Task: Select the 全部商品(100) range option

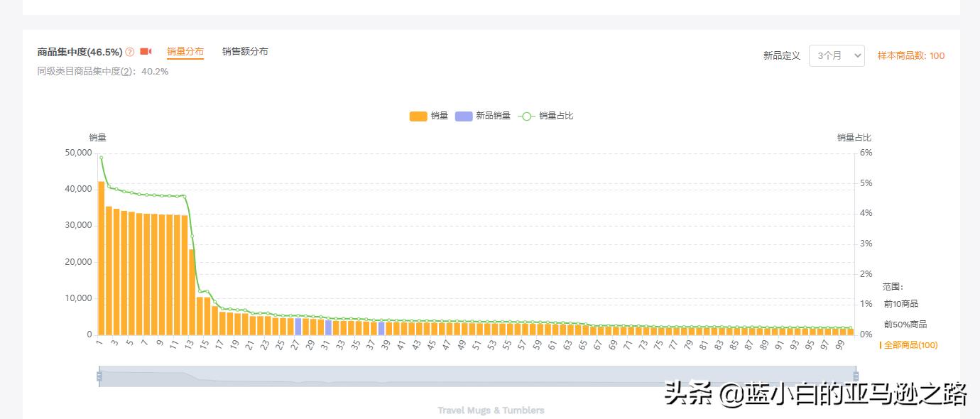Action: click(910, 345)
